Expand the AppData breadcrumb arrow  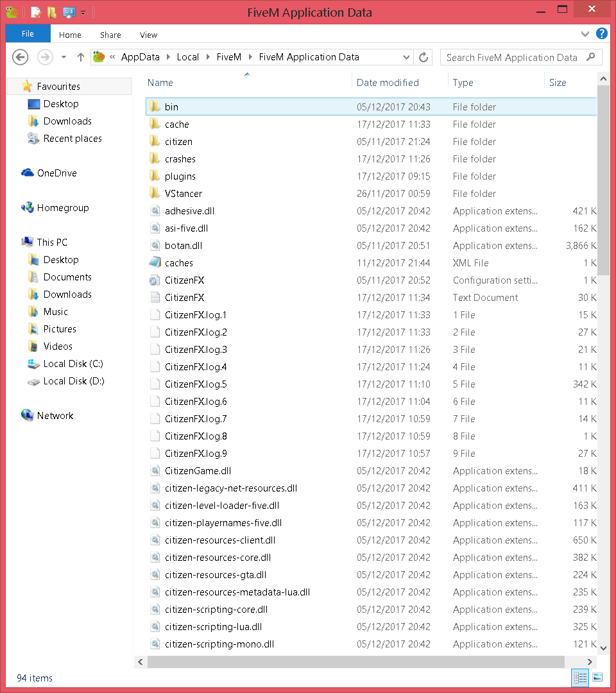(168, 57)
